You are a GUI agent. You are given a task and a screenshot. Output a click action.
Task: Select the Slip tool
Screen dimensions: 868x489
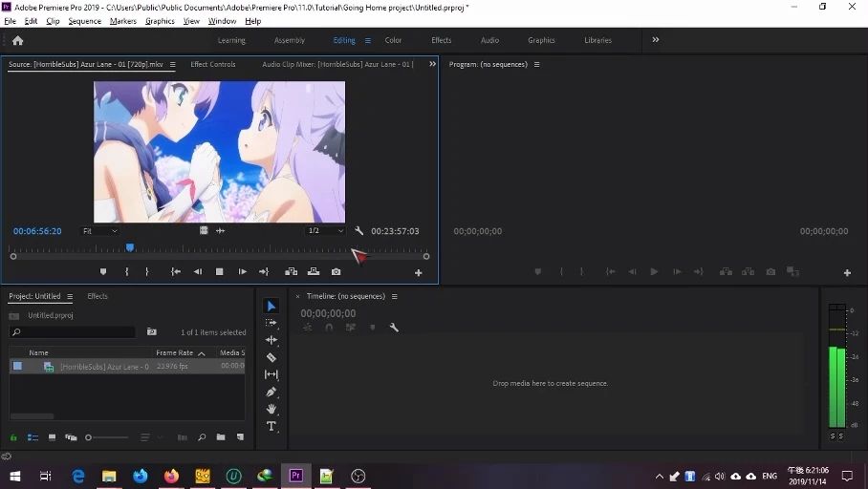[271, 374]
